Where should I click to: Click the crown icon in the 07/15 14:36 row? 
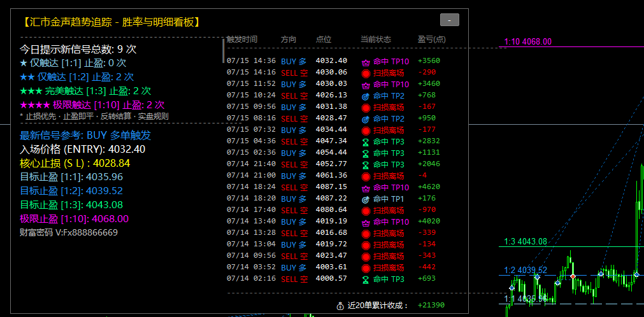(x=366, y=62)
